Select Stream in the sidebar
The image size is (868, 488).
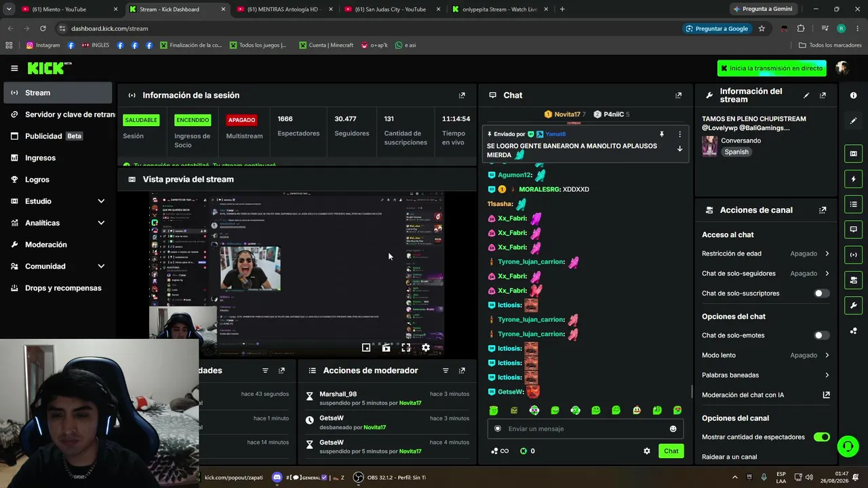(x=58, y=93)
